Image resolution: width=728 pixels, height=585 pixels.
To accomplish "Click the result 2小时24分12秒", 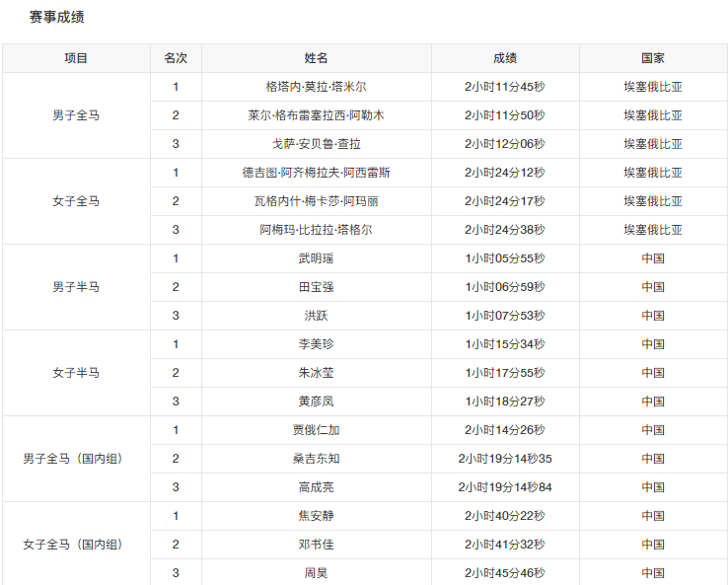I will tap(505, 173).
